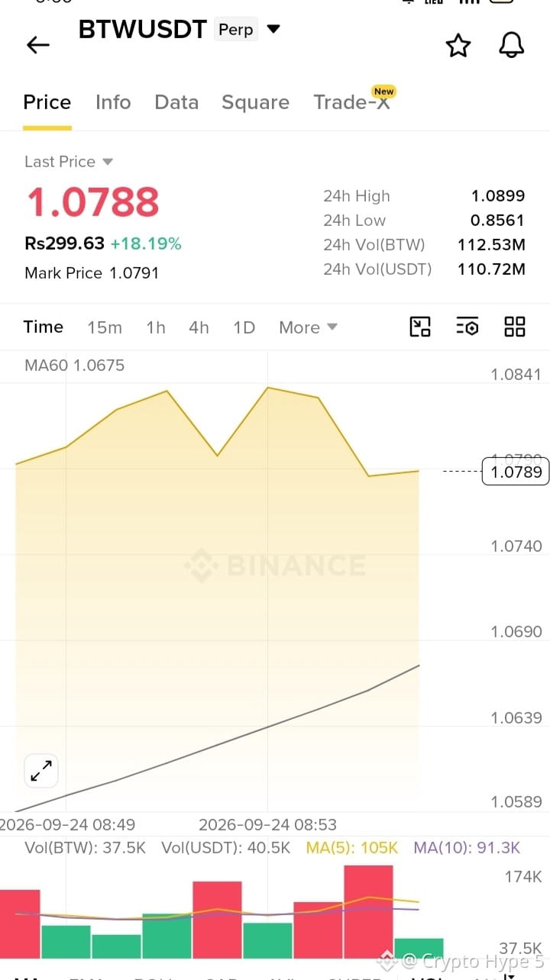Expand the More intervals dropdown
Screen dimensions: 550x980
(308, 327)
